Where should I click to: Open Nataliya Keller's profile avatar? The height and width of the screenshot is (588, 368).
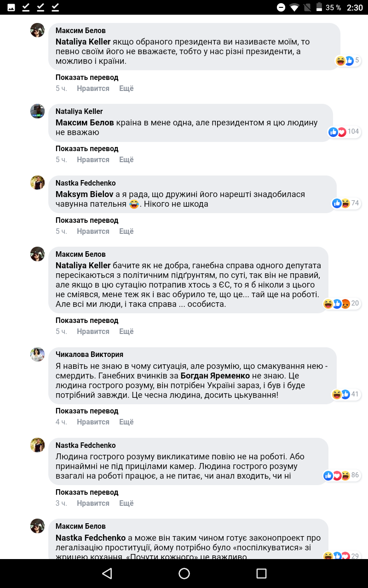point(38,111)
